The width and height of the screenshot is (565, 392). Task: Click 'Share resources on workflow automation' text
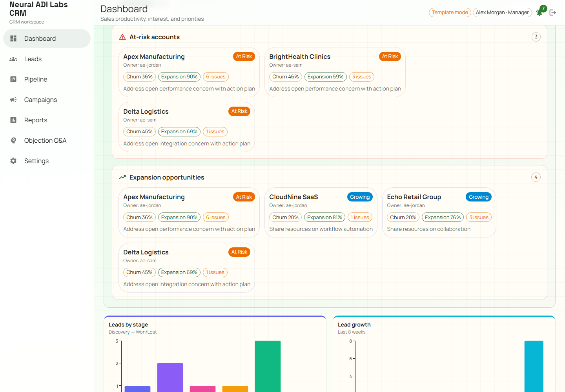click(321, 229)
